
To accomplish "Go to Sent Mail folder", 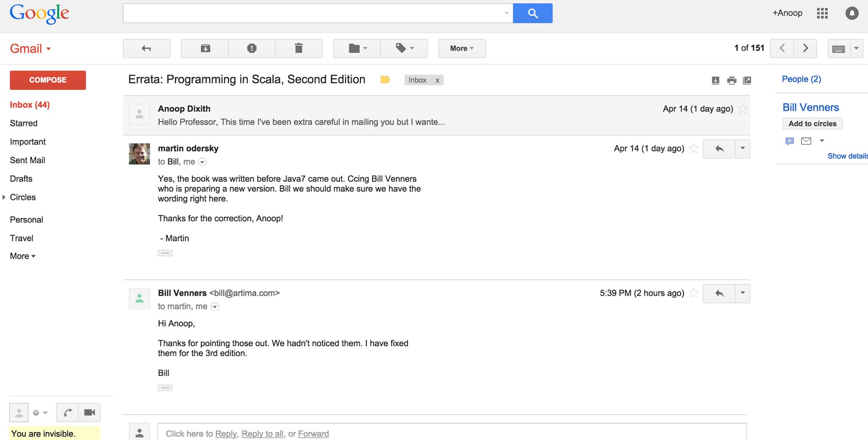I will pos(28,160).
